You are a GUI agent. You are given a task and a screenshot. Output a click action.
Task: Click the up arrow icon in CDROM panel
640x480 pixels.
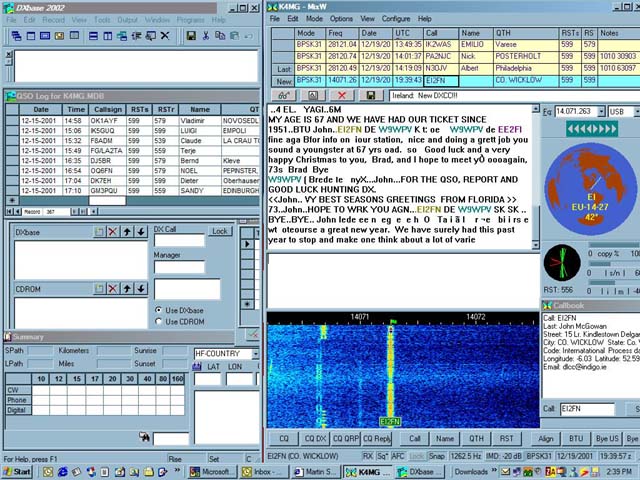tap(127, 290)
